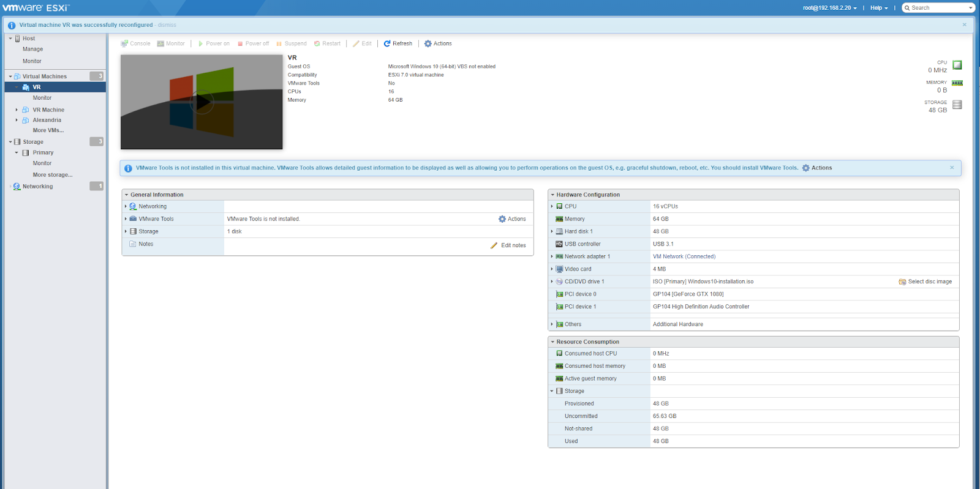Expand the Hard disk 1 row

pyautogui.click(x=552, y=231)
